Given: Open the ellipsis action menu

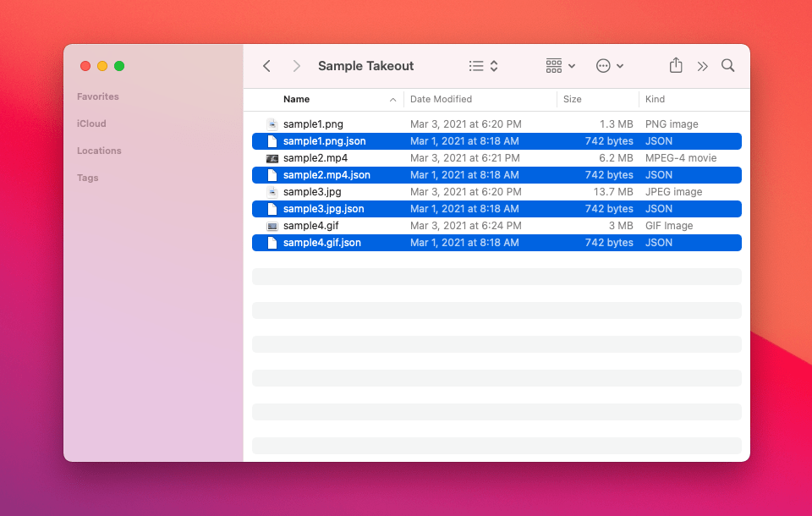Looking at the screenshot, I should (x=610, y=66).
